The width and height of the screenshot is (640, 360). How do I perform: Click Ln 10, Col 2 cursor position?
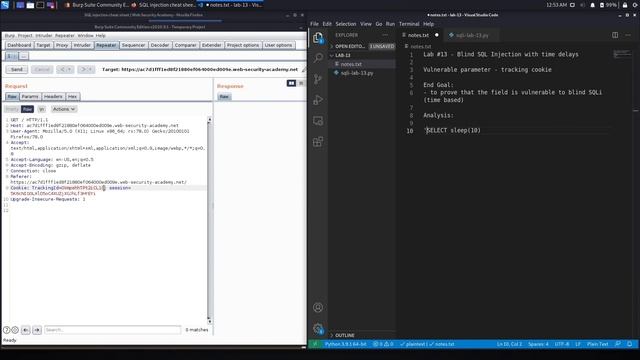(509, 344)
